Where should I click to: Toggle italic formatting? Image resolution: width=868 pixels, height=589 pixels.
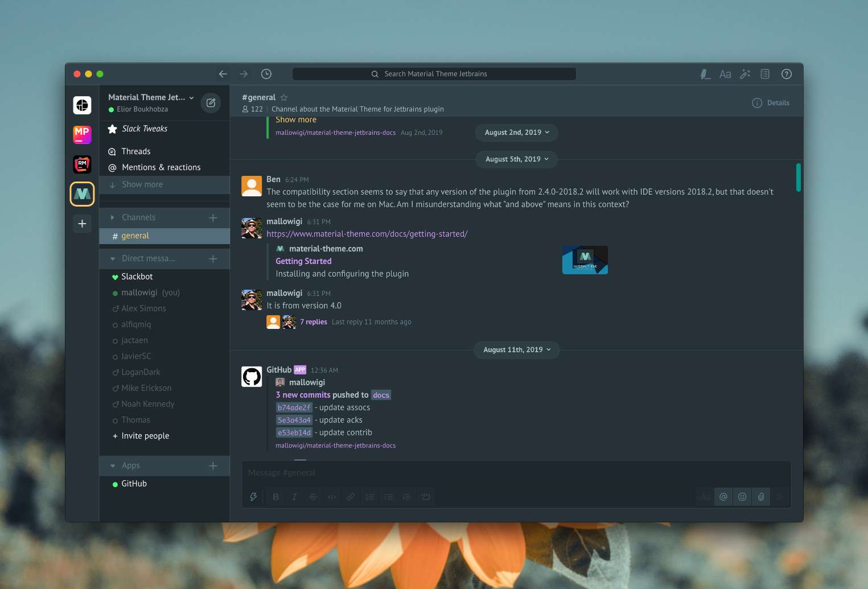pyautogui.click(x=294, y=497)
